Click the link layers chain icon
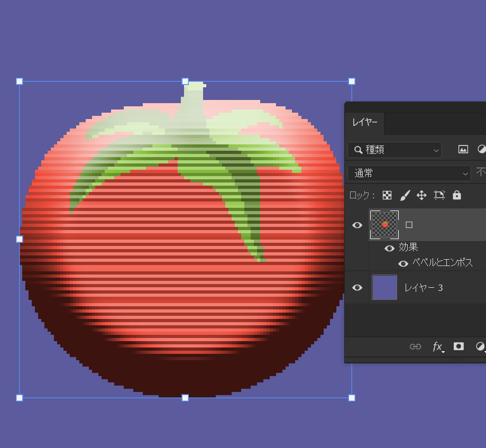Viewport: 486px width, 448px height. [x=416, y=346]
